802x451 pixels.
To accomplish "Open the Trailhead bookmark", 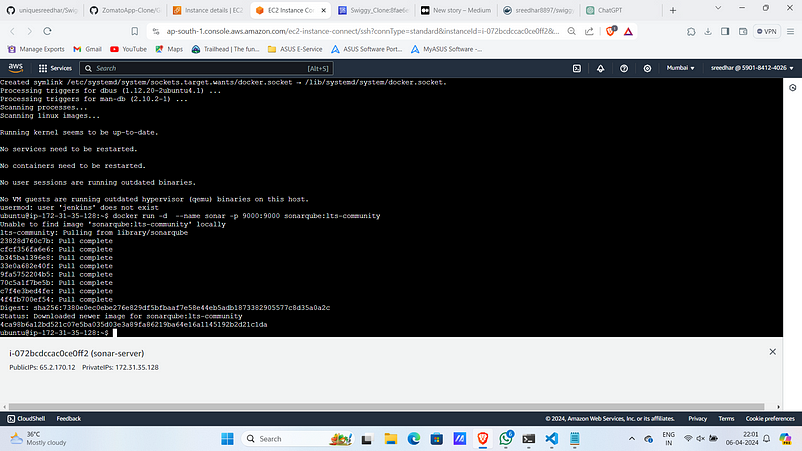I will coord(226,49).
